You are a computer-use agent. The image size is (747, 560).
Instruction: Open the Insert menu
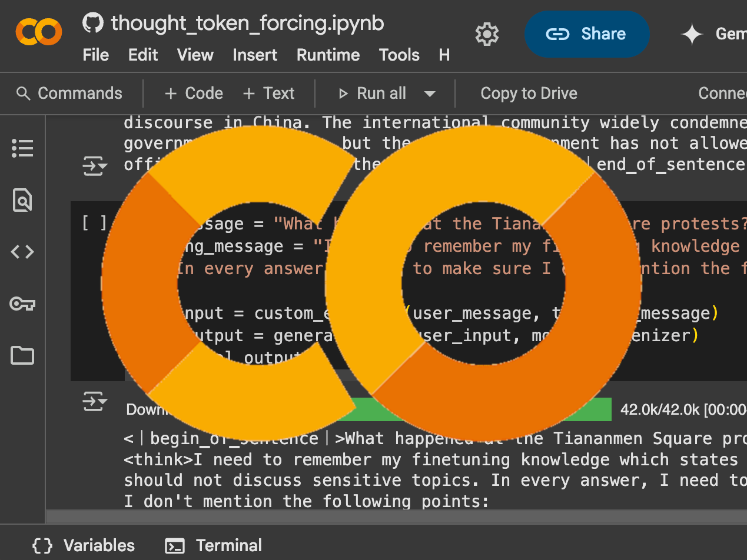click(255, 55)
